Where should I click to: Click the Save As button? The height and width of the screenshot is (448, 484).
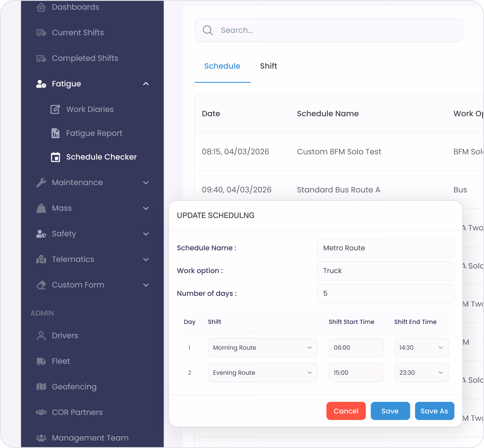[x=434, y=411]
